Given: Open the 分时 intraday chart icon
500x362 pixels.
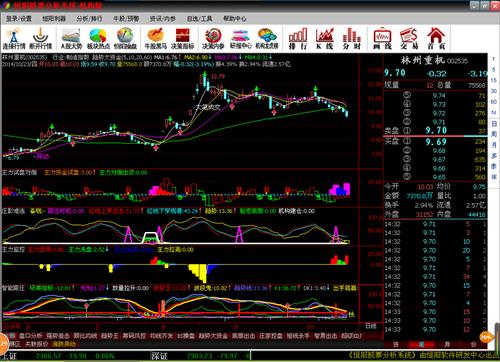Looking at the screenshot, I should pos(352,38).
